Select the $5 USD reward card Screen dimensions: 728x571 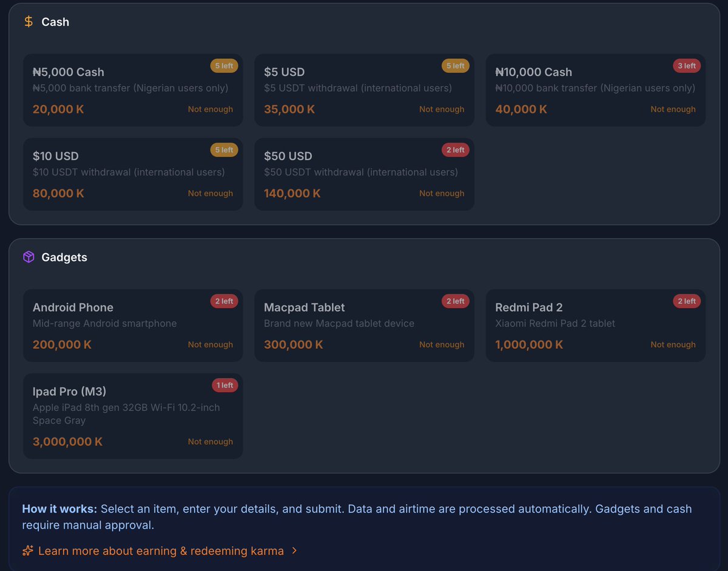coord(364,90)
